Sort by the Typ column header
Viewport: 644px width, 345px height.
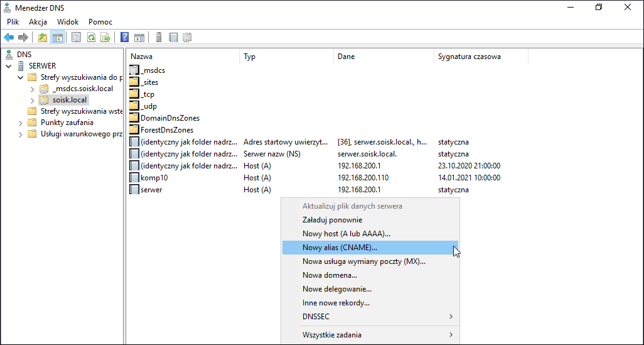(x=287, y=57)
